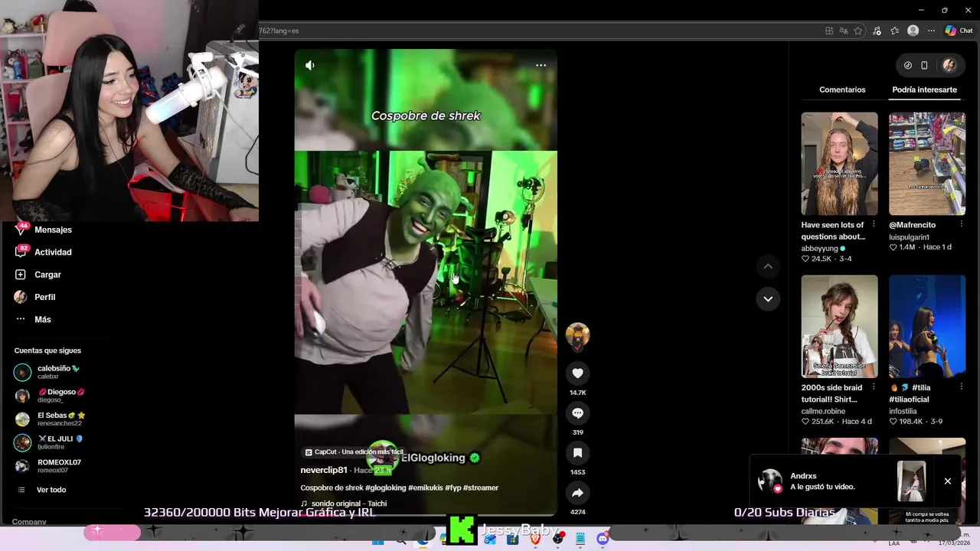
Task: Open the Actividad sidebar item
Action: [44, 252]
